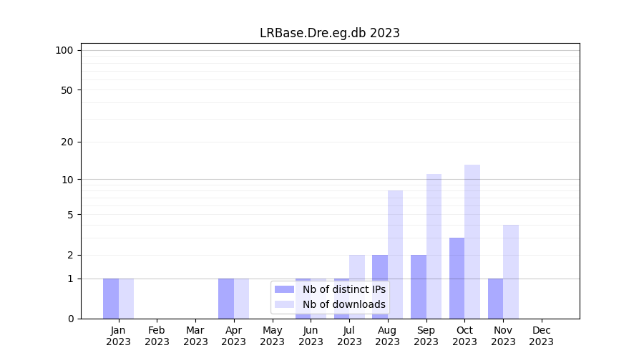Click the 100 tick label on y-axis

(x=64, y=50)
